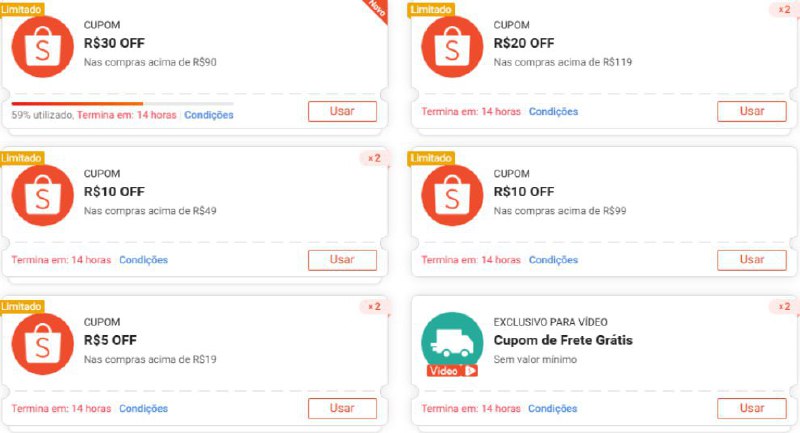
Task: Use the Cupom de Frete Grátis
Action: [752, 409]
